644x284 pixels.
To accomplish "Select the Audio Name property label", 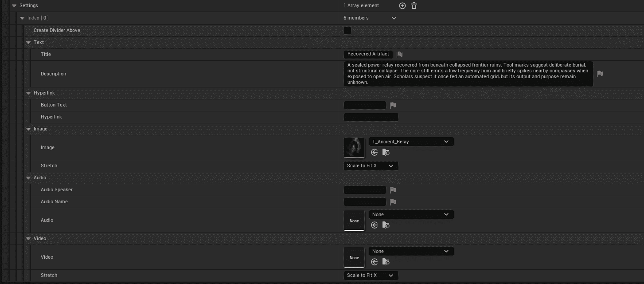I will (x=54, y=202).
